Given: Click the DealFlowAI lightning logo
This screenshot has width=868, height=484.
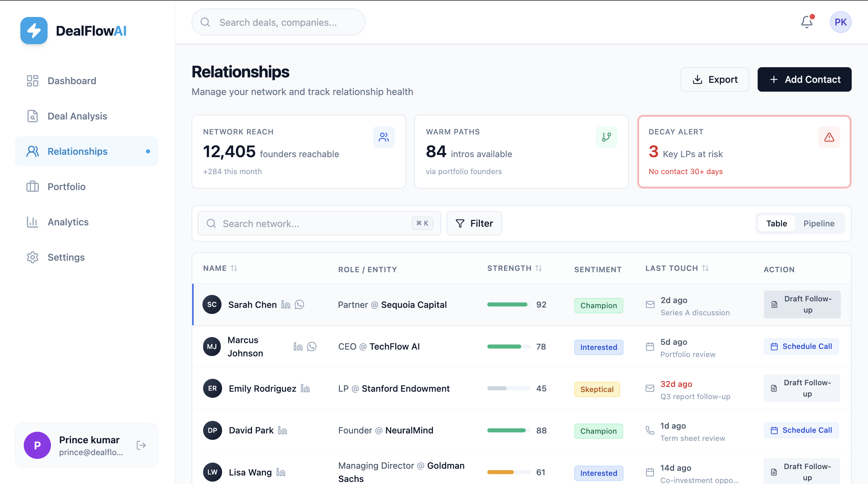Looking at the screenshot, I should pos(34,31).
